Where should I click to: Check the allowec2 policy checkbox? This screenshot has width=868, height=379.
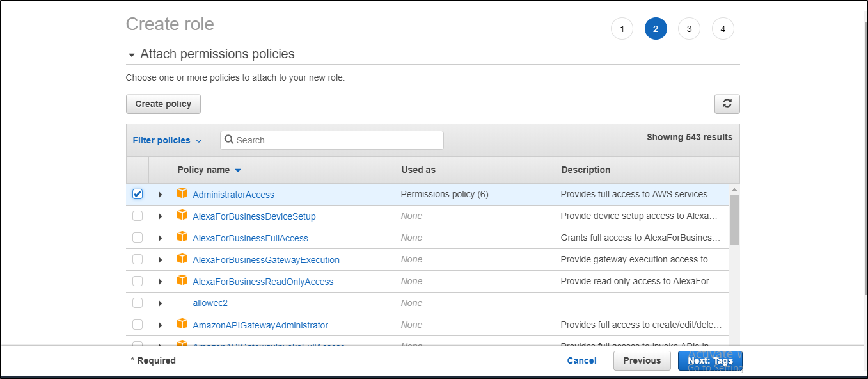pyautogui.click(x=138, y=303)
